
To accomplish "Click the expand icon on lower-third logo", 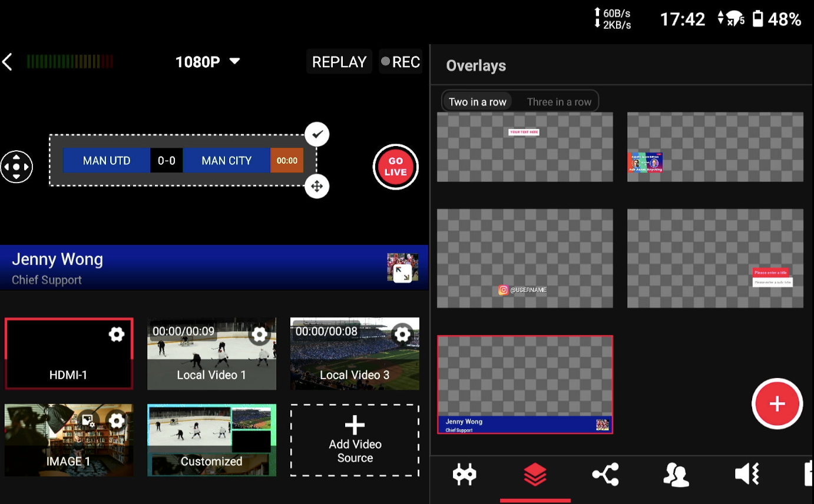I will coord(403,273).
